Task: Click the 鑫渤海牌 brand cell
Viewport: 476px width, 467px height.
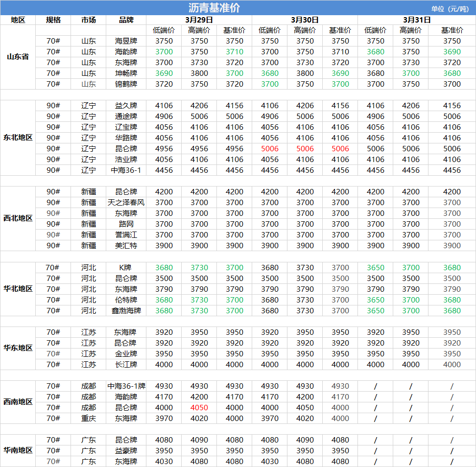Action: 126,310
